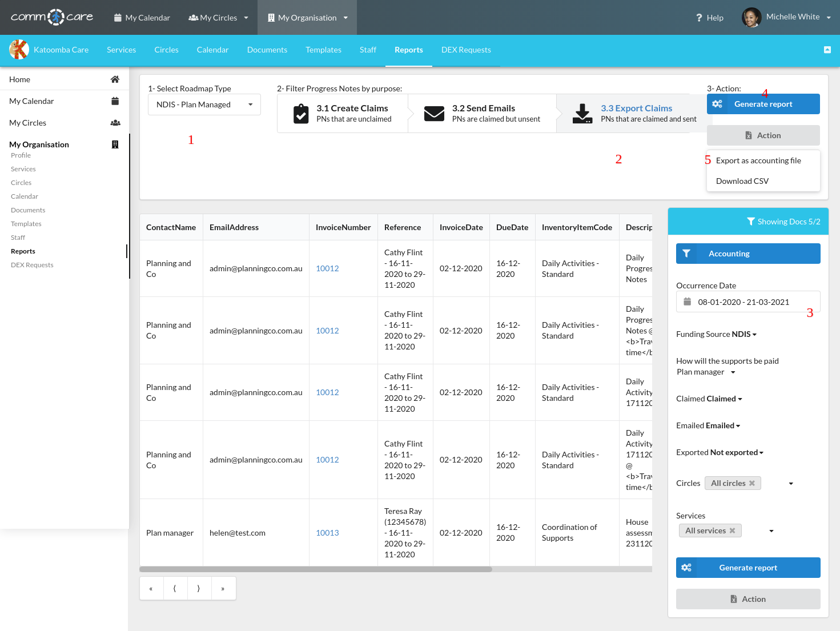
Task: Click the gear icon on Generate report button
Action: (x=718, y=104)
